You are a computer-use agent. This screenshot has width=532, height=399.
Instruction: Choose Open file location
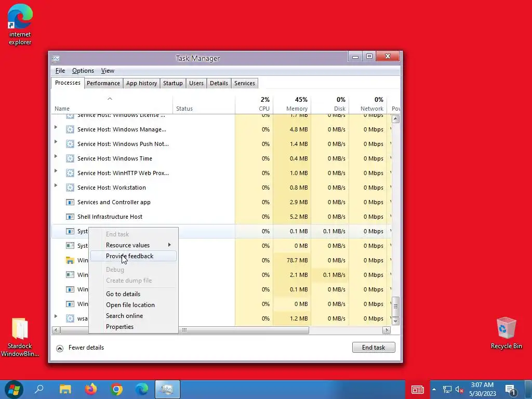point(134,305)
